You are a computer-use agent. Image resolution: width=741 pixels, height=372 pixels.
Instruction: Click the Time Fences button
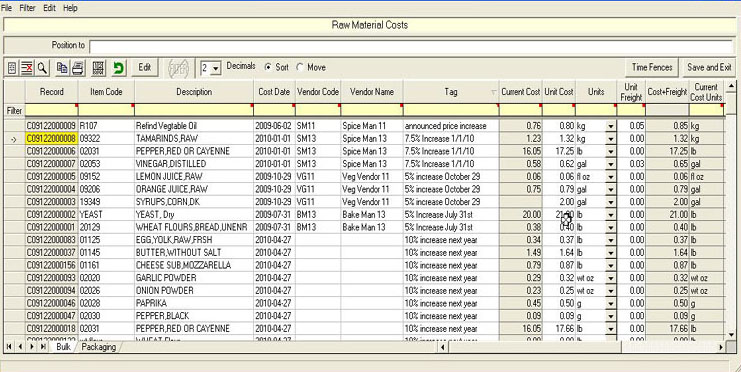click(652, 68)
